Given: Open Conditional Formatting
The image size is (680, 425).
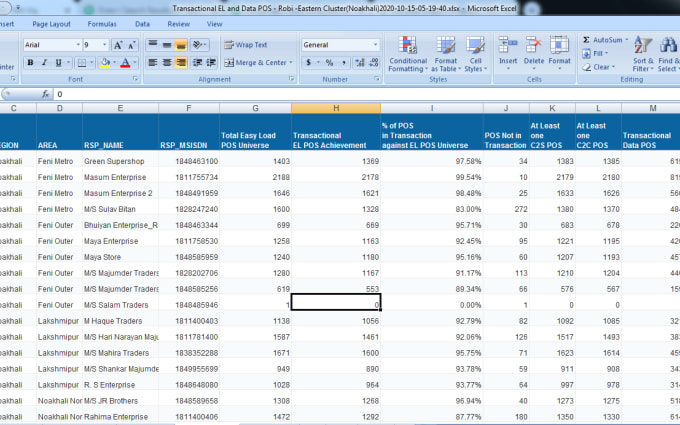Looking at the screenshot, I should pos(408,54).
